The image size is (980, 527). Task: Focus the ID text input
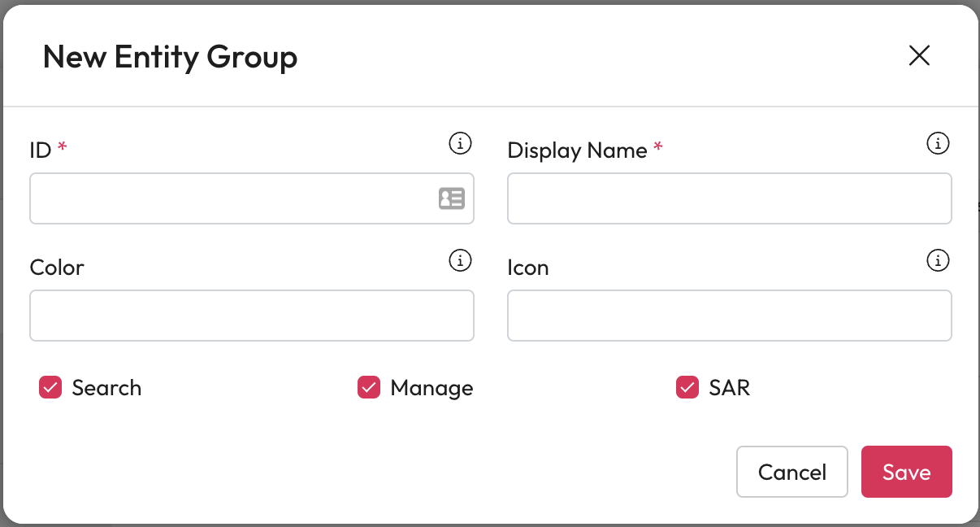point(232,198)
